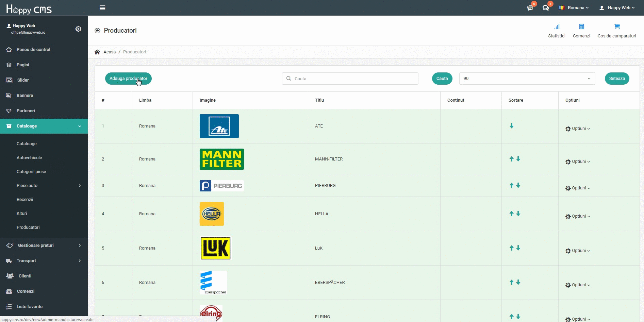Screen dimensions: 644x322
Task: Move LuK up in sorting
Action: 511,248
